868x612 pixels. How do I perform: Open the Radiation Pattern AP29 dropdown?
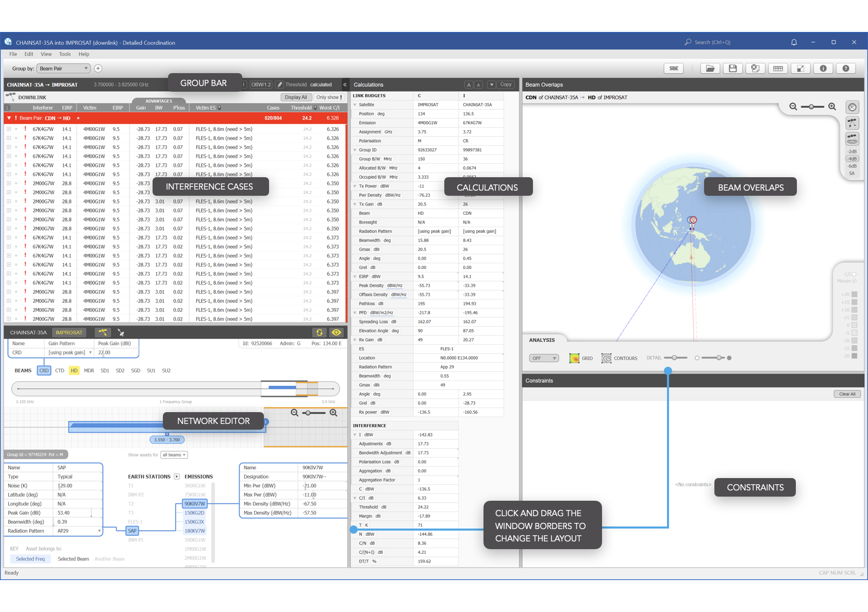(x=99, y=531)
